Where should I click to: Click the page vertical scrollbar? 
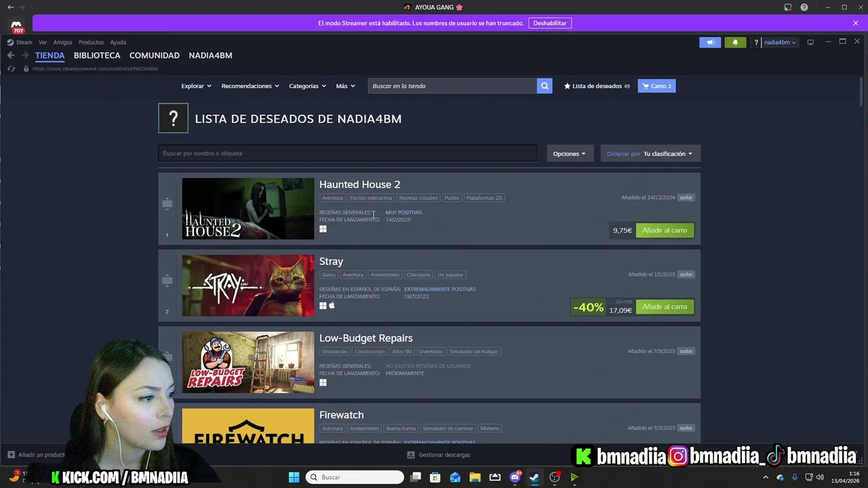[863, 91]
